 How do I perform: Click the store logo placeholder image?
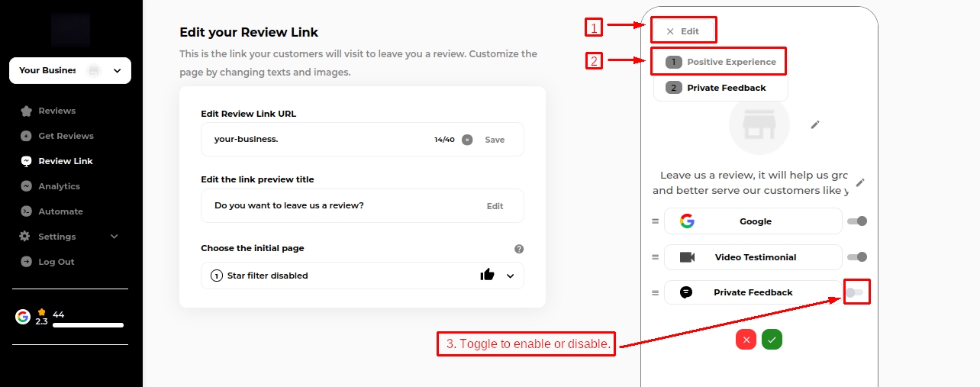[x=759, y=126]
